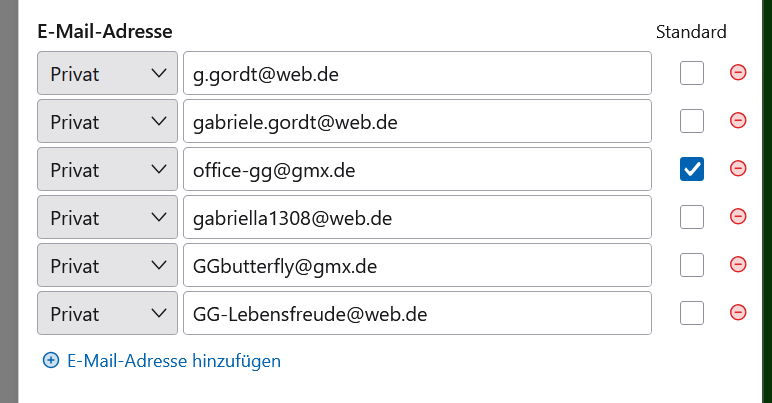Mark GG-Lebensfreude@web.de as Standard
Viewport: 772px width, 403px height.
click(x=692, y=313)
